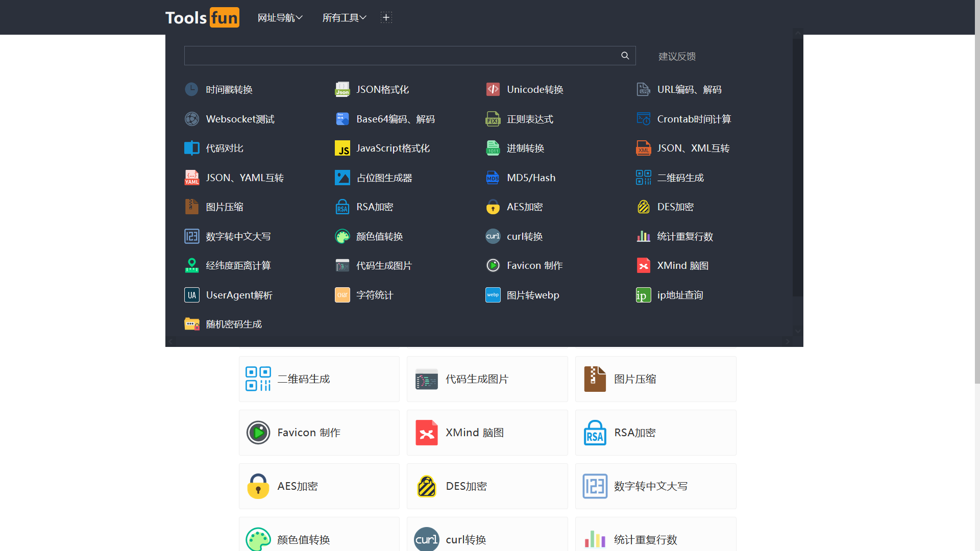
Task: Click the 统计重复行数 bar chart icon in dropdown
Action: [x=643, y=236]
